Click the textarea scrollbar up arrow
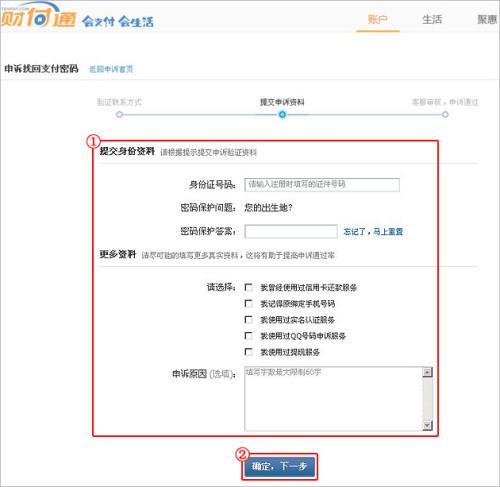Screen dimensions: 500x487 pyautogui.click(x=427, y=372)
